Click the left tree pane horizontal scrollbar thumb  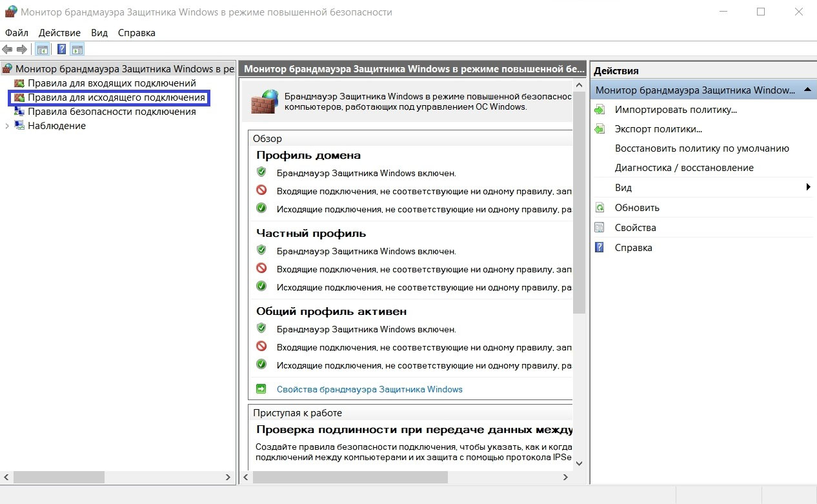[x=59, y=478]
